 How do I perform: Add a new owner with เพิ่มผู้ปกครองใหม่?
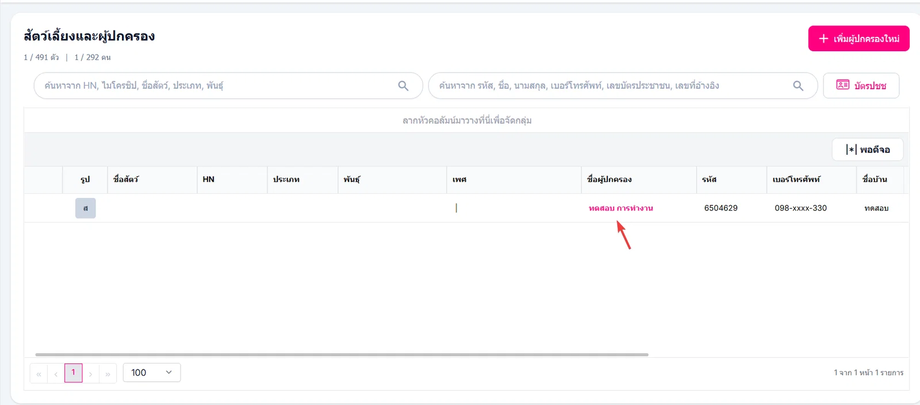(858, 39)
